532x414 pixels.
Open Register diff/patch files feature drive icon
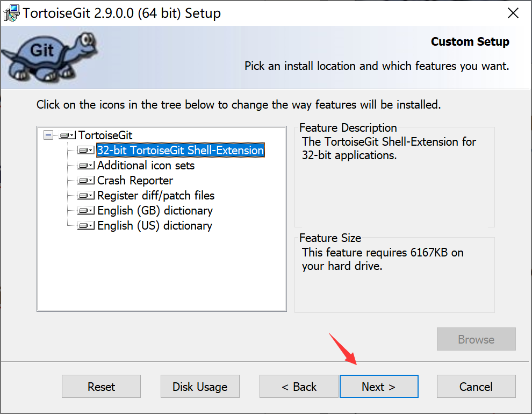(86, 196)
